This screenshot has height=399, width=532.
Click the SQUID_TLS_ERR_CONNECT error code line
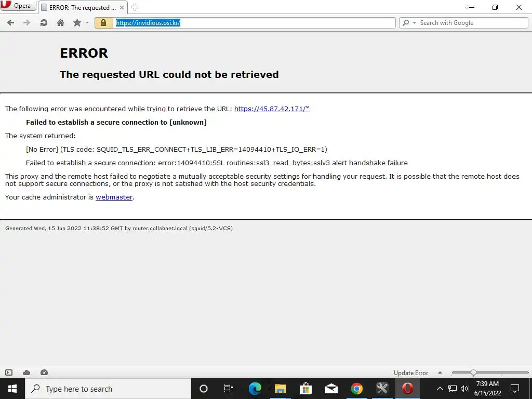click(x=177, y=149)
